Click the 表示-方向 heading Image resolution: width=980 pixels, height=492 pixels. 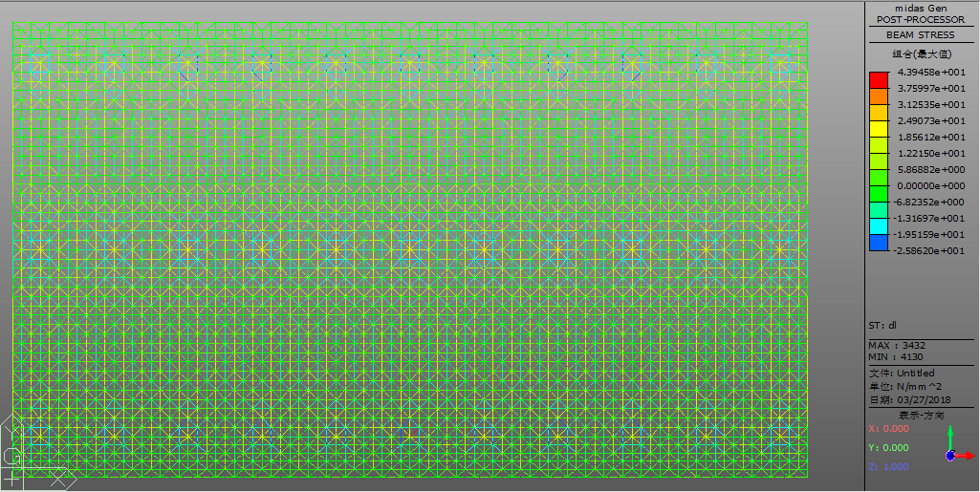tap(922, 416)
